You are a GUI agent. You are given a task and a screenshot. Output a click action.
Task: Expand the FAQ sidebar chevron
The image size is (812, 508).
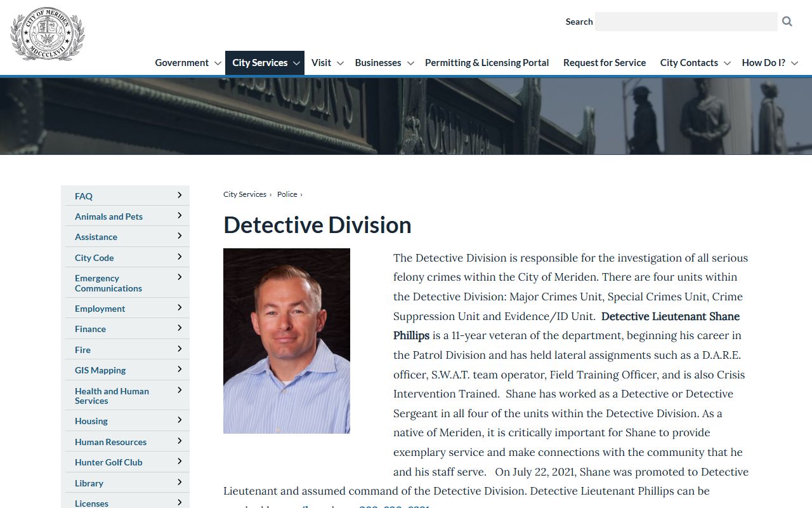(180, 195)
